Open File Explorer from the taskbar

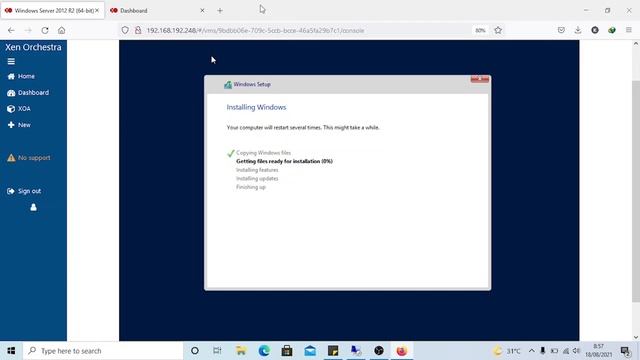(x=241, y=351)
